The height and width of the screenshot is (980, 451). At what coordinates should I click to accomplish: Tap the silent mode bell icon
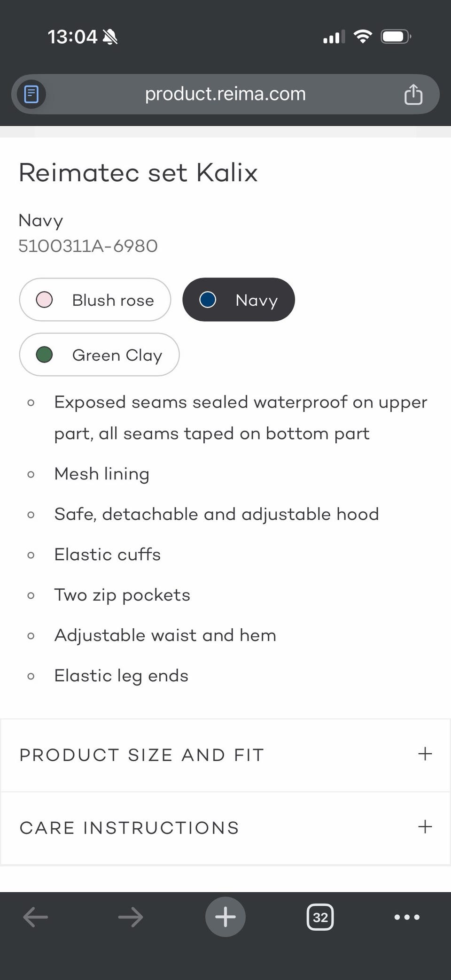pos(110,37)
